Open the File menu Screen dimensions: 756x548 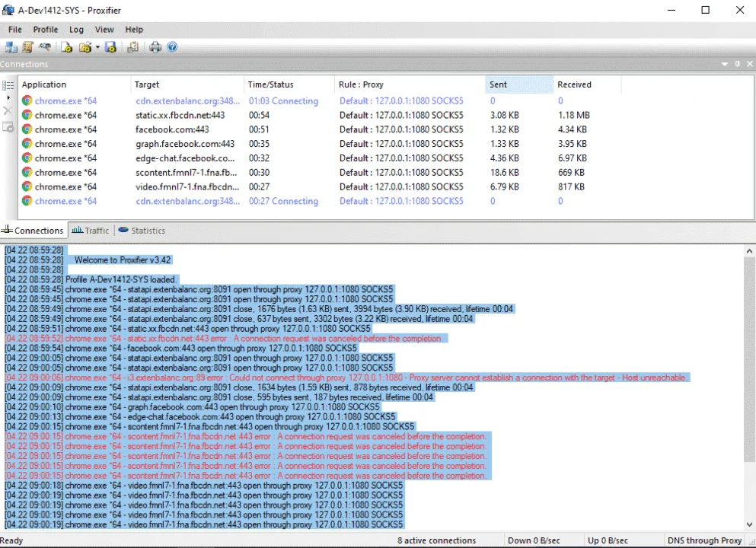coord(15,30)
